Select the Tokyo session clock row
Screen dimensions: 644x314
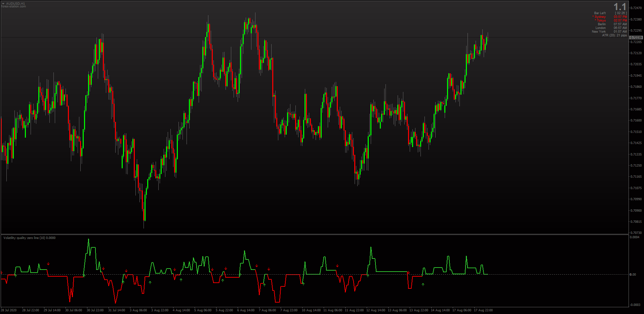[x=611, y=21]
